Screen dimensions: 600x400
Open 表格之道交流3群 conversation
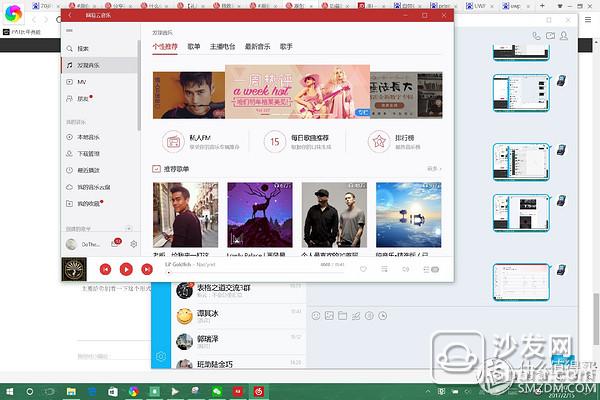[x=238, y=291]
